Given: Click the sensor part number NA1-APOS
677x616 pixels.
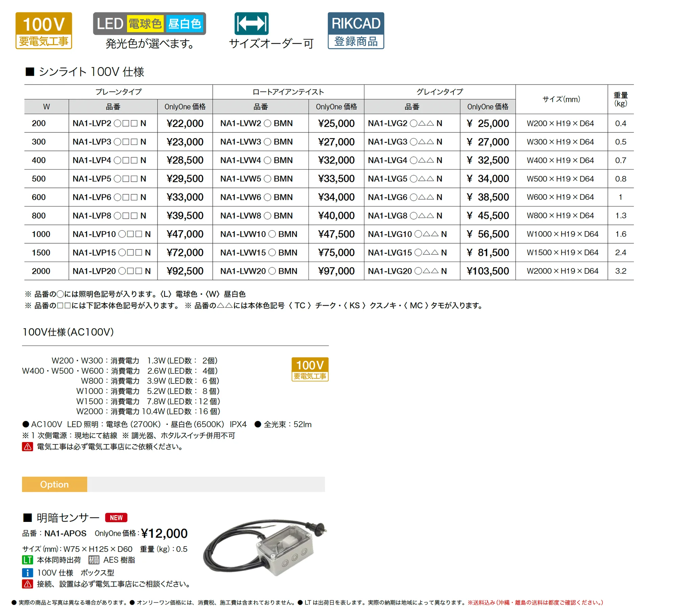Looking at the screenshot, I should (65, 533).
